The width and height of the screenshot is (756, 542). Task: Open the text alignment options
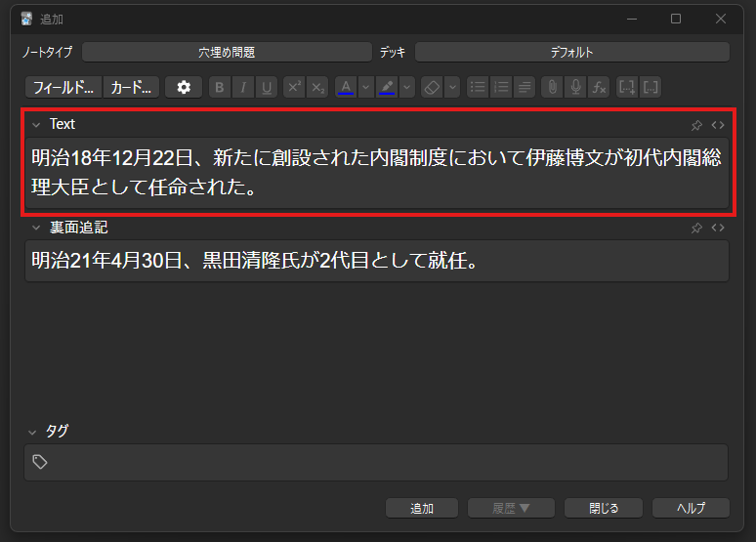point(525,87)
